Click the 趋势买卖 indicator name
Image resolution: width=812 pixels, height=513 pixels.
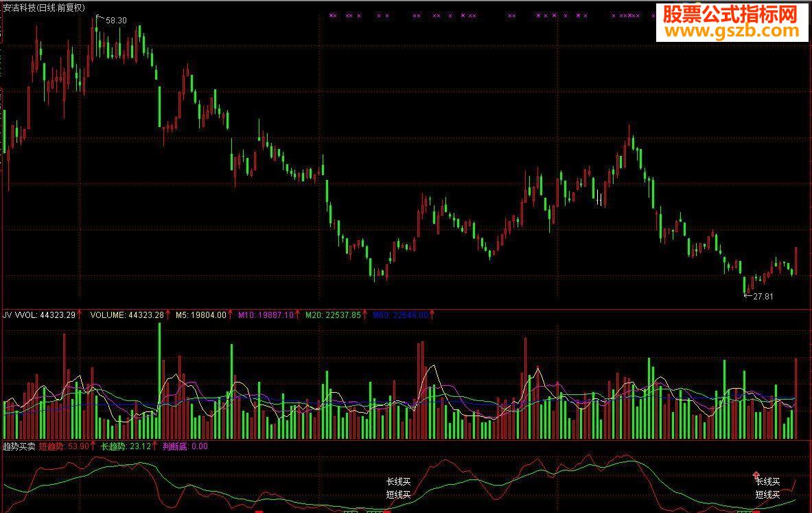(x=19, y=446)
